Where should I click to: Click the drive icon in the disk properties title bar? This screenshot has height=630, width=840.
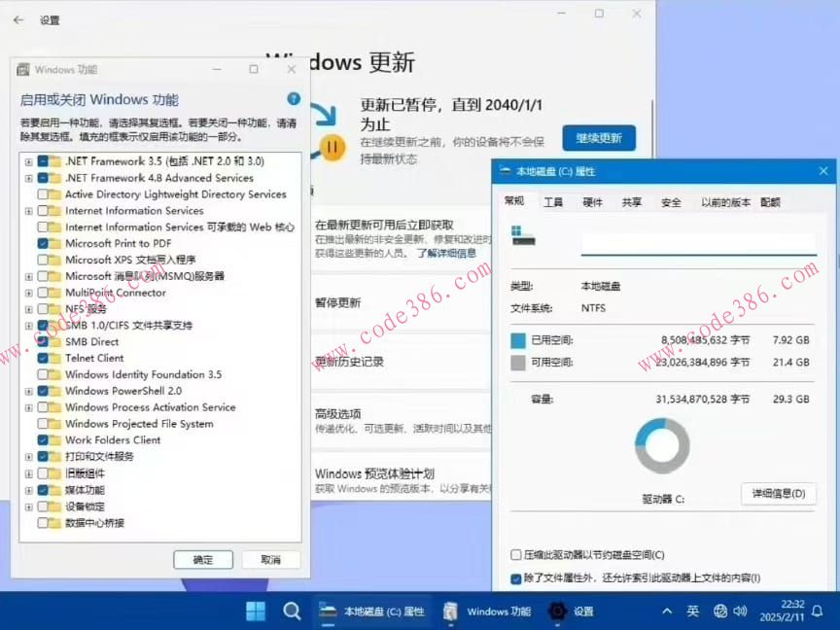(506, 171)
